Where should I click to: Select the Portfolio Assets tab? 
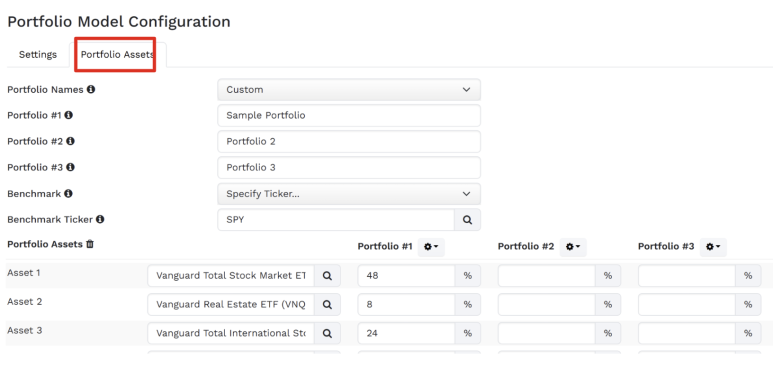(x=117, y=55)
